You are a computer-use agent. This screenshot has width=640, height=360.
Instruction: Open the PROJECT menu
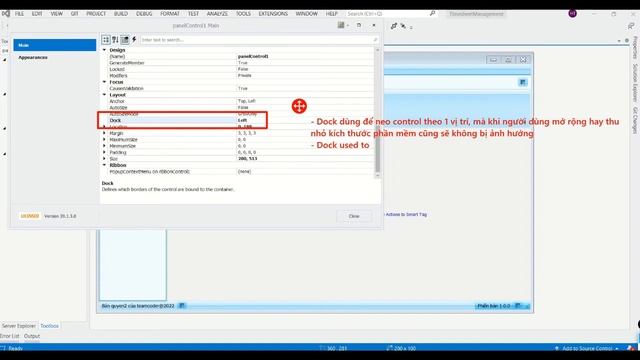[96, 13]
